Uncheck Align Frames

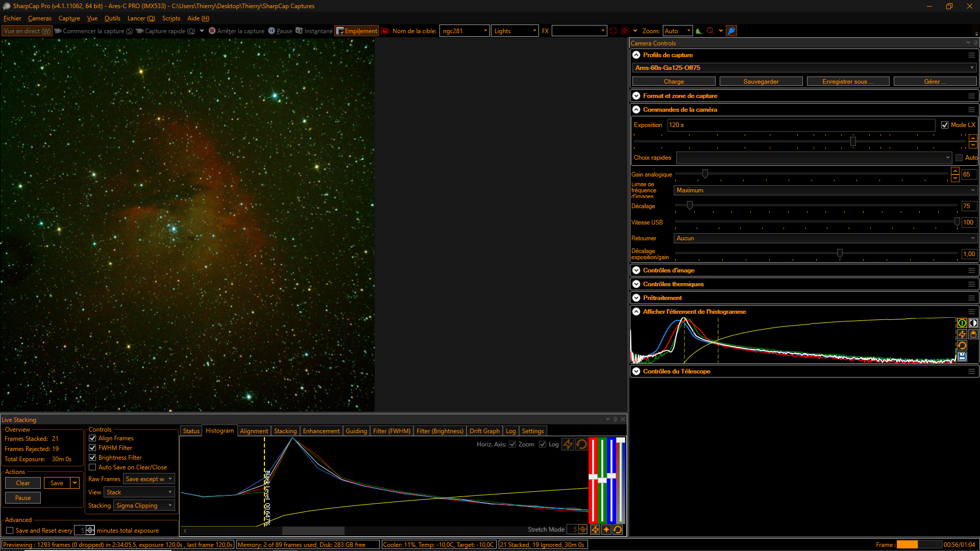pyautogui.click(x=92, y=438)
